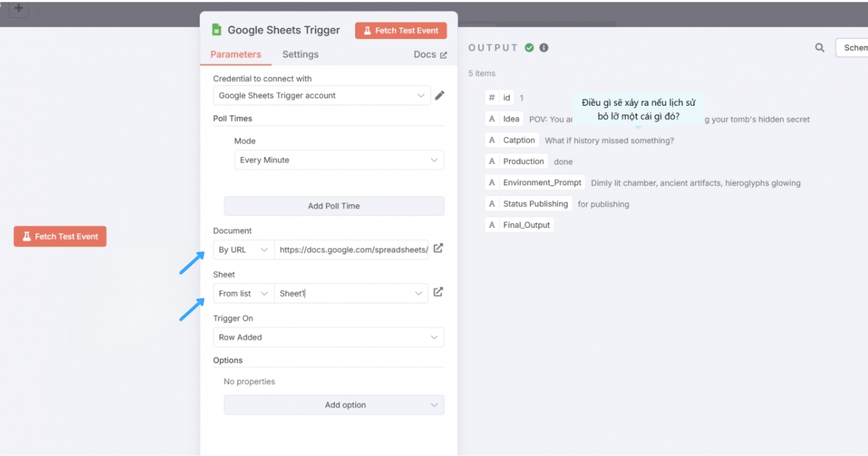Expand the Add option dropdown under Options

click(333, 405)
